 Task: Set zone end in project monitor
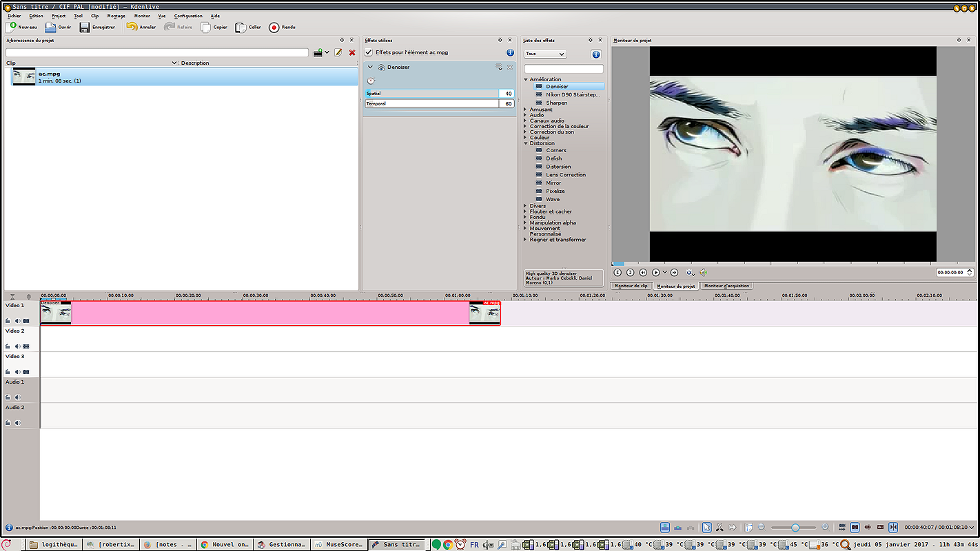tap(630, 273)
